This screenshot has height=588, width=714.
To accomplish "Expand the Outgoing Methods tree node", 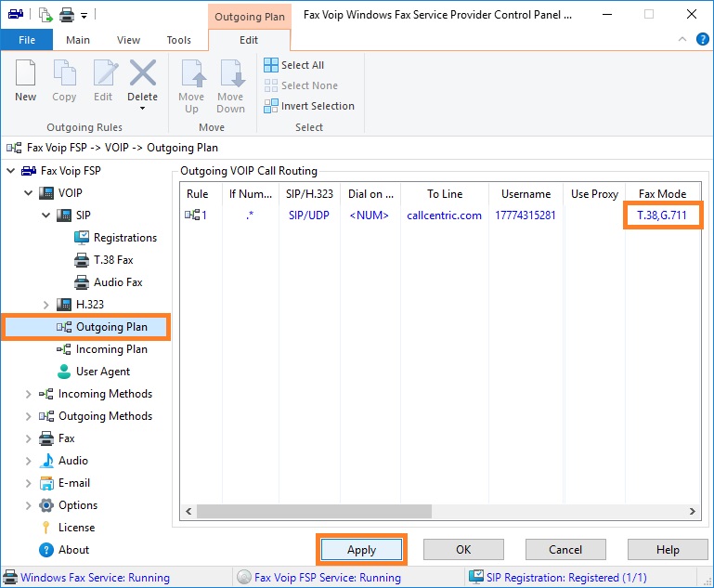I will coord(28,416).
